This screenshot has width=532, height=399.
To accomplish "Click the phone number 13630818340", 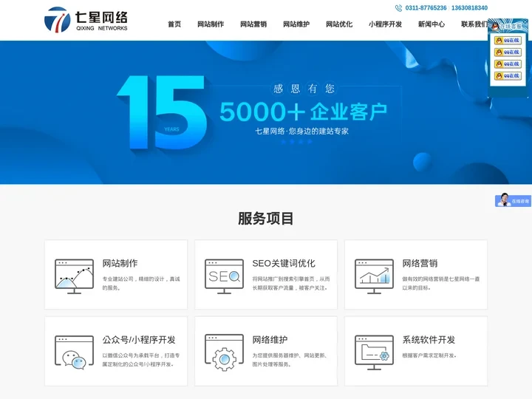I will [470, 8].
